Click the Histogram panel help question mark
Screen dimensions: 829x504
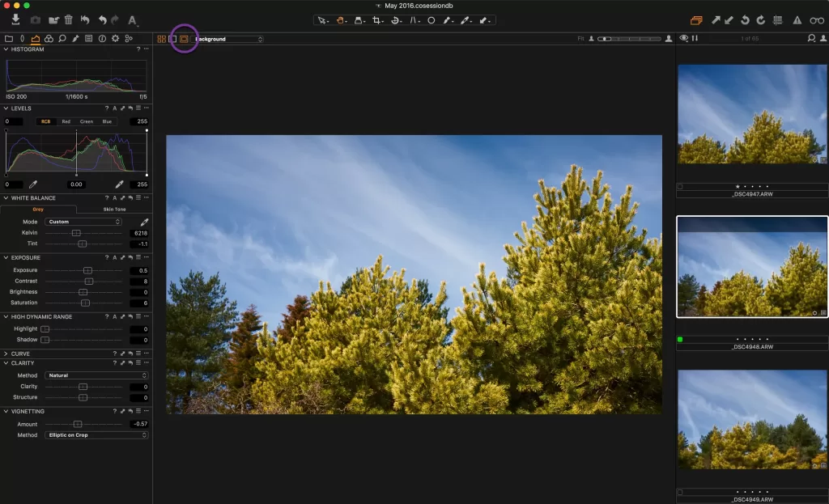pos(138,49)
